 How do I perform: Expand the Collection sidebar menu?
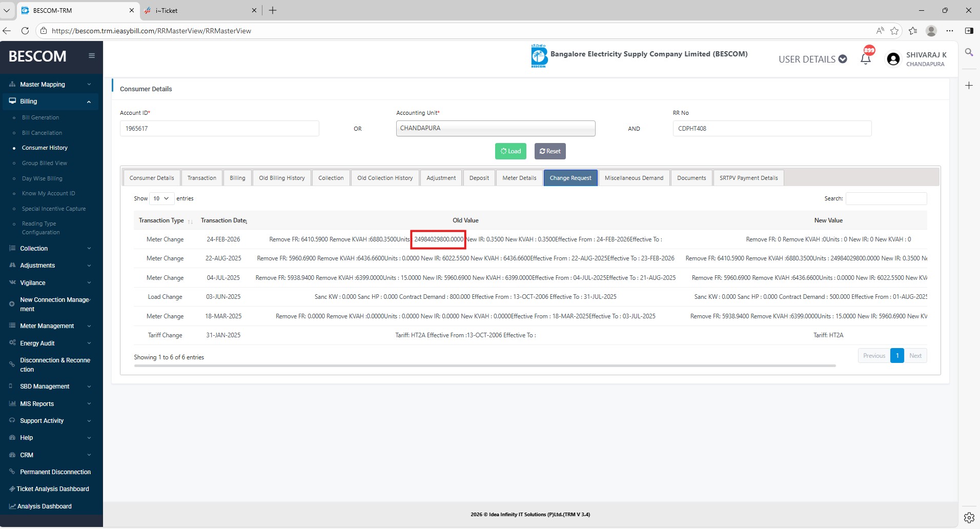tap(50, 249)
